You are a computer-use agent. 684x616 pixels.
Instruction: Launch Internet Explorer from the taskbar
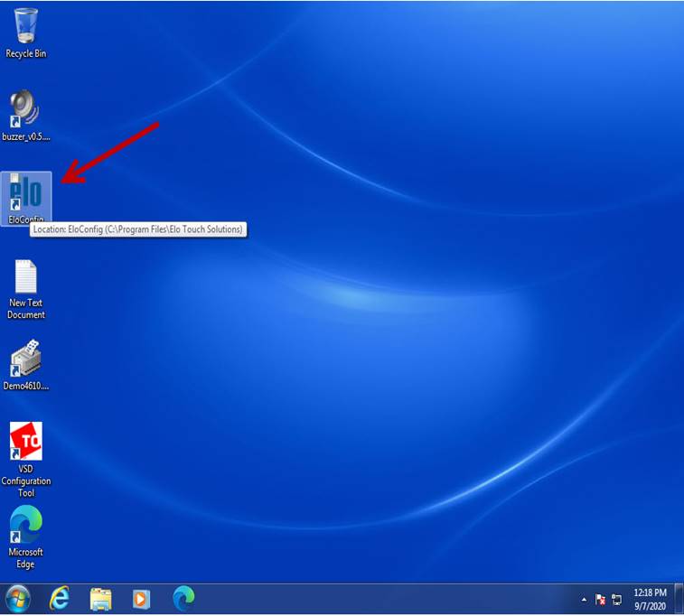coord(60,598)
